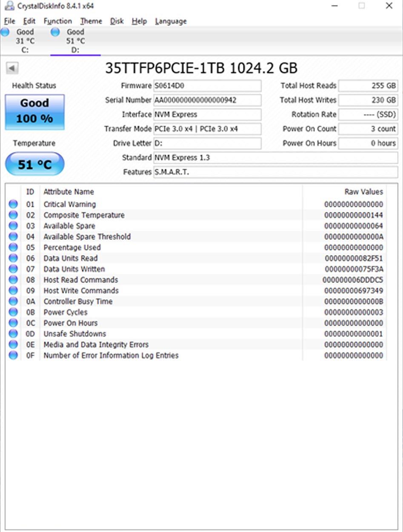Click the 51 °C temperature badge
This screenshot has width=403, height=532.
pyautogui.click(x=34, y=163)
